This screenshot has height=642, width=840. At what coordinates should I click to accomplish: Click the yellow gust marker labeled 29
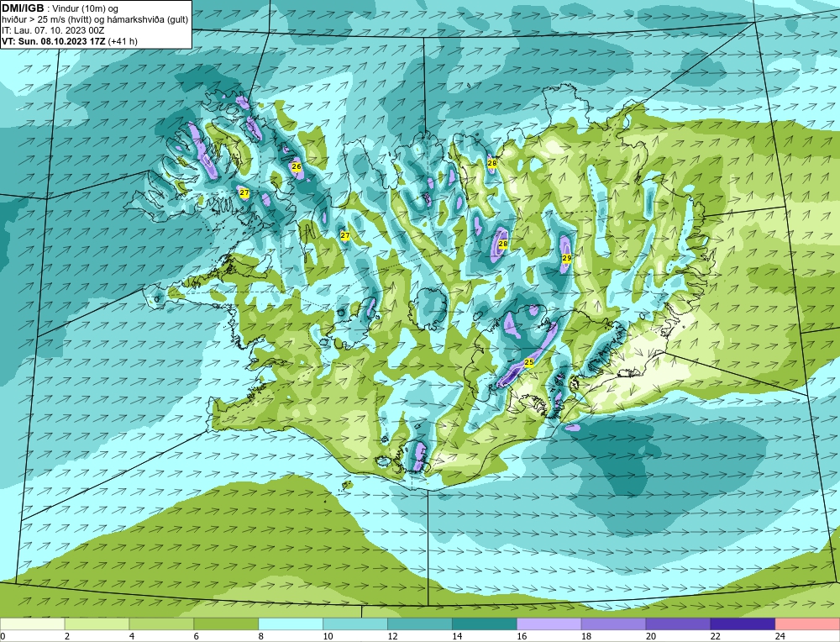[567, 258]
